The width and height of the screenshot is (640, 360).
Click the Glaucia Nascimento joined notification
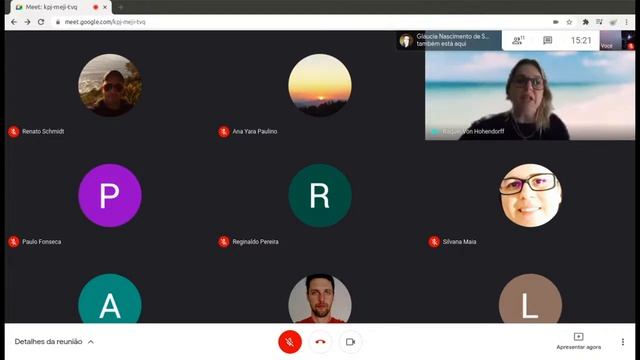click(x=449, y=40)
